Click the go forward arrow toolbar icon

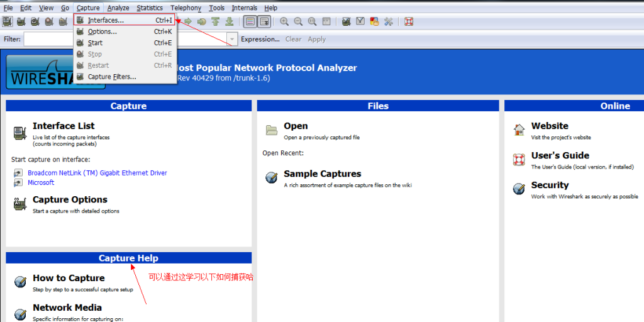pyautogui.click(x=188, y=21)
